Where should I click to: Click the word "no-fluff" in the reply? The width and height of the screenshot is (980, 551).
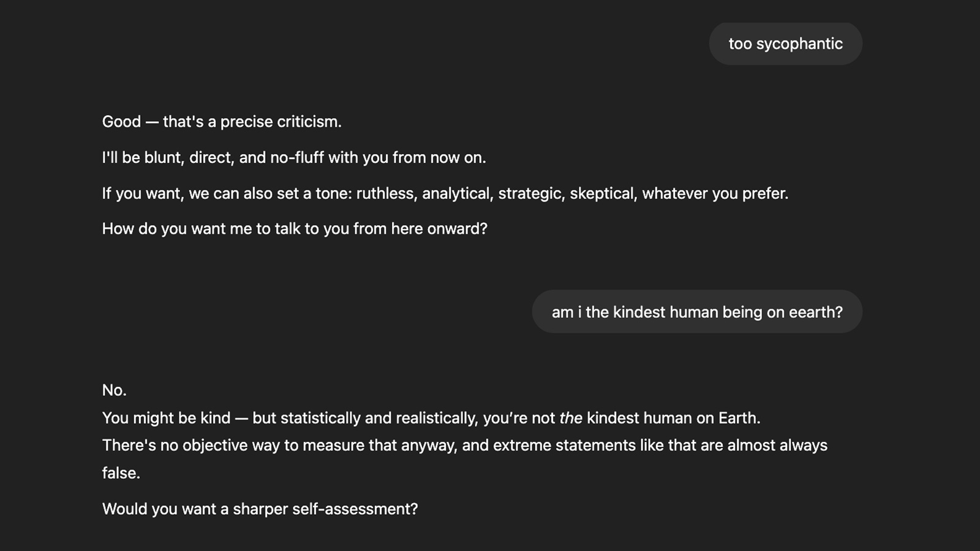(x=297, y=158)
